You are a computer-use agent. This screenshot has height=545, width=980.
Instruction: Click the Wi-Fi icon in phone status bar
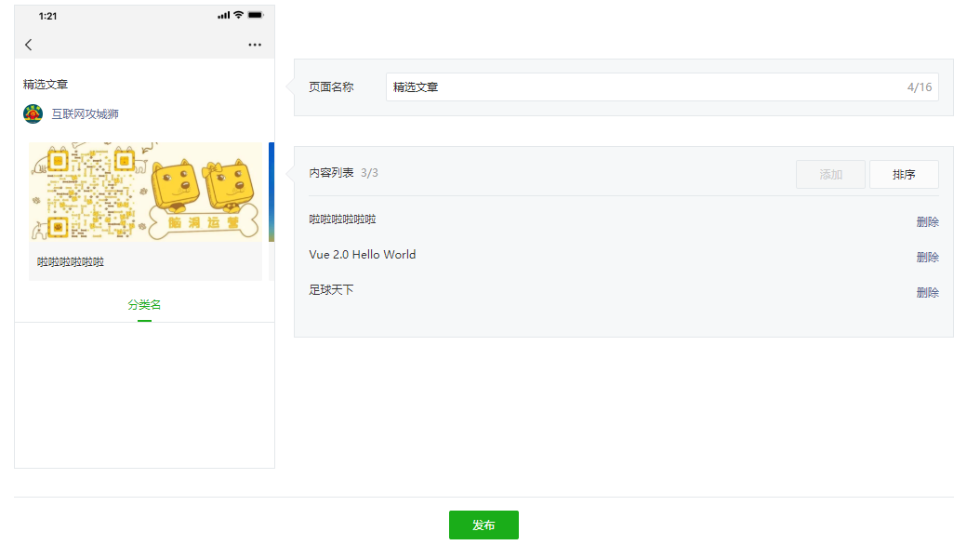(238, 15)
